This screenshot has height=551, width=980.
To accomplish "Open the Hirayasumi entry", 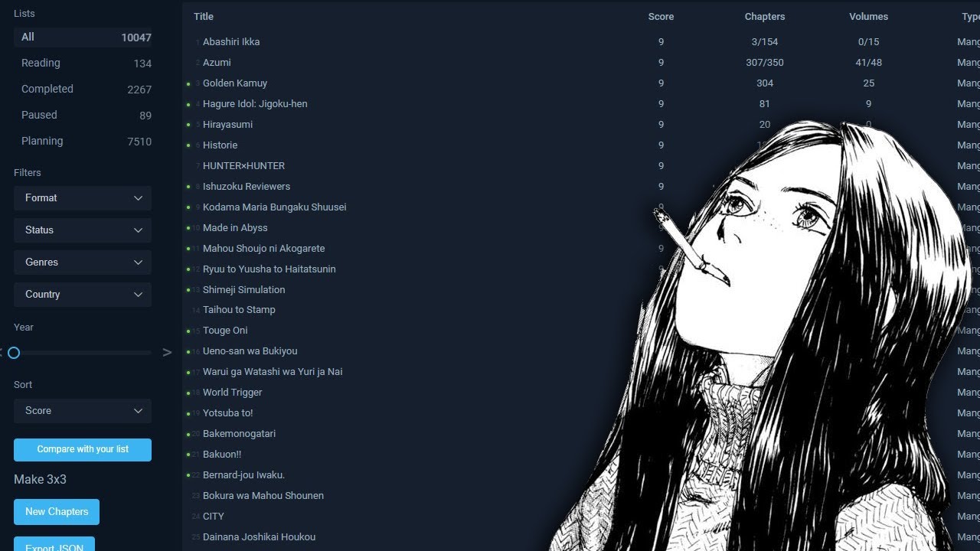I will coord(227,124).
